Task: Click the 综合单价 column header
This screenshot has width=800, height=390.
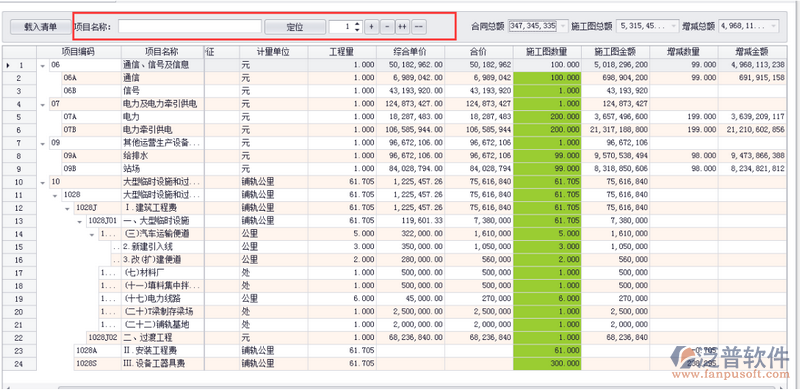Action: [410, 52]
